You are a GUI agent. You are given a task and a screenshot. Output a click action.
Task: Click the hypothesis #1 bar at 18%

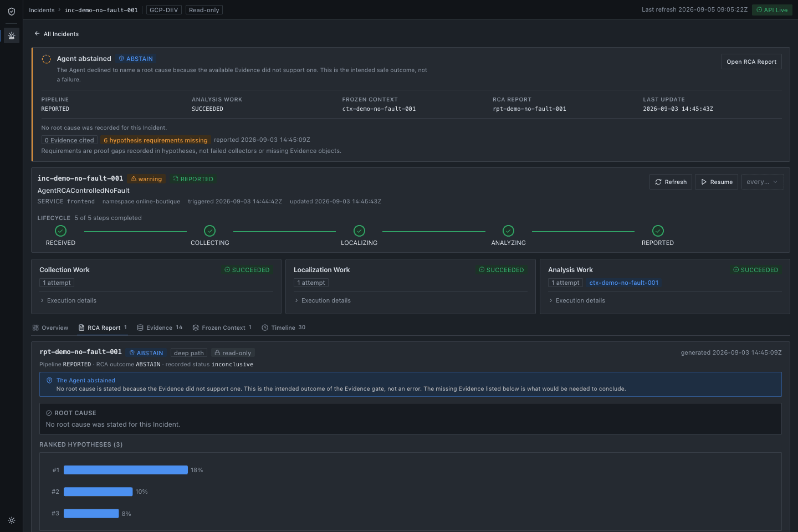point(126,470)
